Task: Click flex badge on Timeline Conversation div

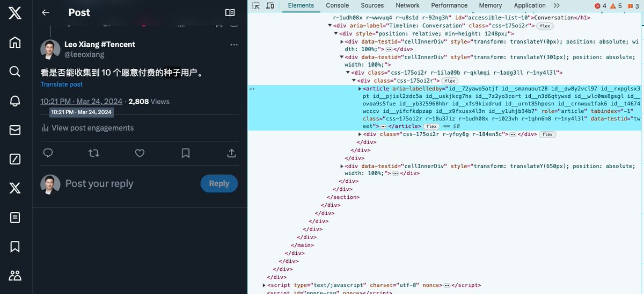Action: [545, 26]
